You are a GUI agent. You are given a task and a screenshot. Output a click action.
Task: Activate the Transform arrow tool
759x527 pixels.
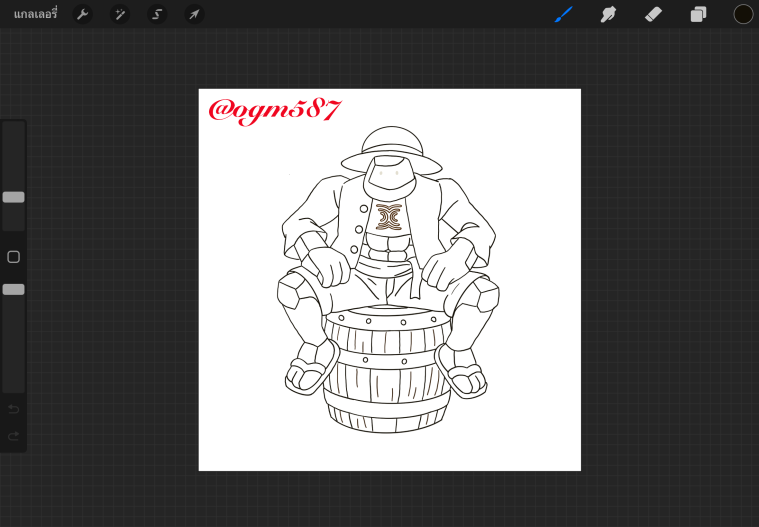[194, 14]
